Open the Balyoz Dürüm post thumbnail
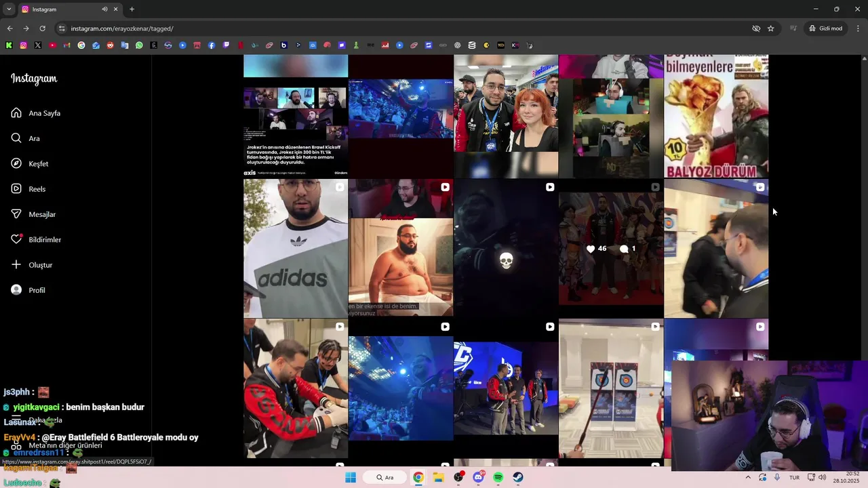 716,116
